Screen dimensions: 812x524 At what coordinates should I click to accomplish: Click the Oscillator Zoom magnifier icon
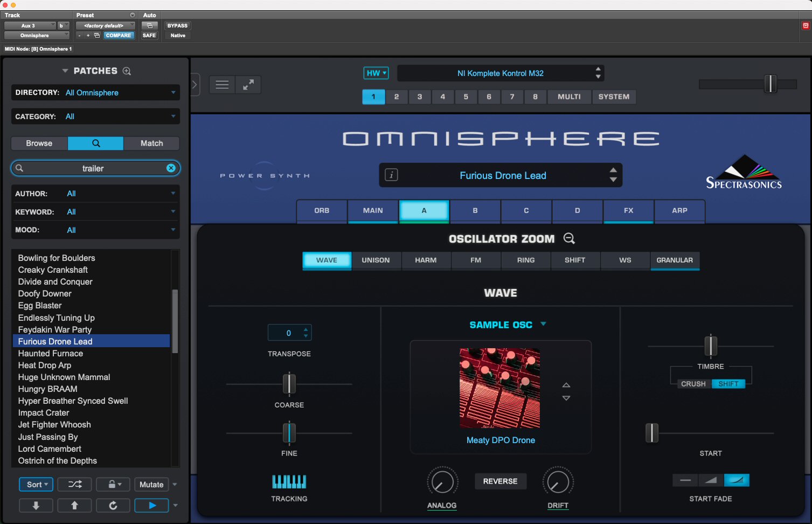pos(569,238)
